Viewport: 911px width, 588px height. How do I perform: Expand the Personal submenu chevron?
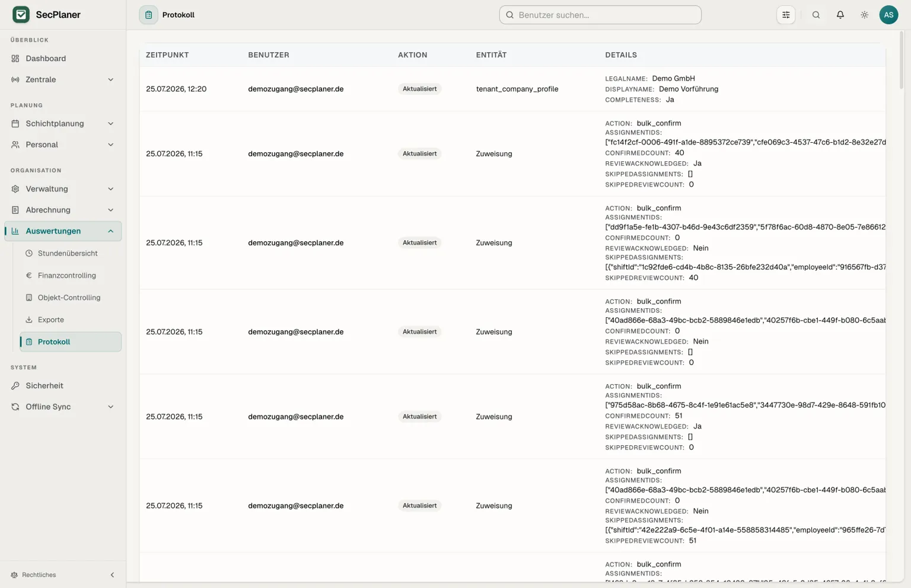click(x=111, y=145)
